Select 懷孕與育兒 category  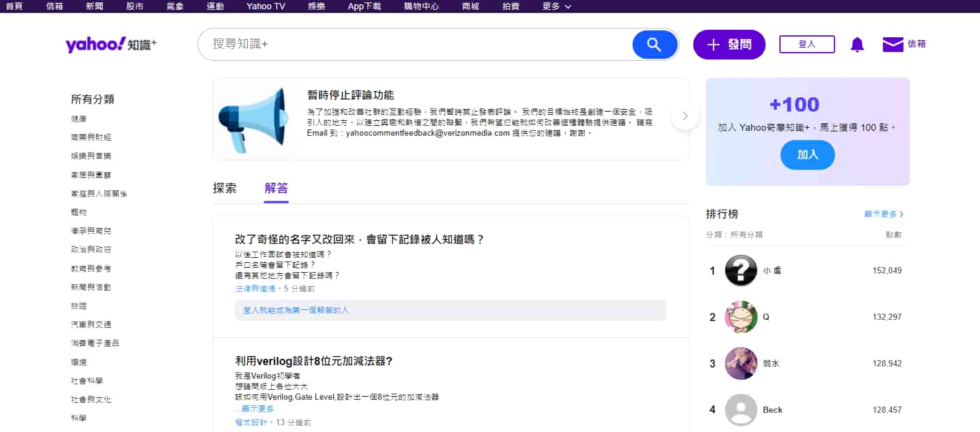click(91, 231)
